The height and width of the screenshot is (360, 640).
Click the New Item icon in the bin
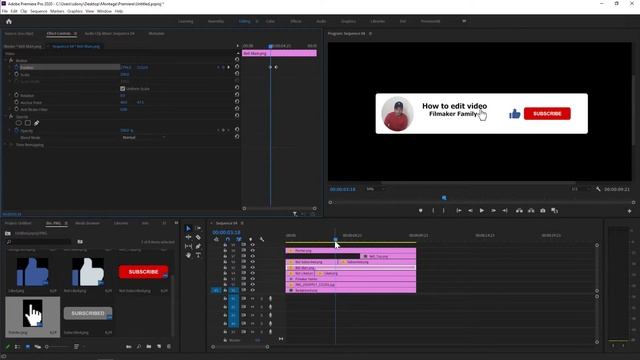tap(159, 347)
